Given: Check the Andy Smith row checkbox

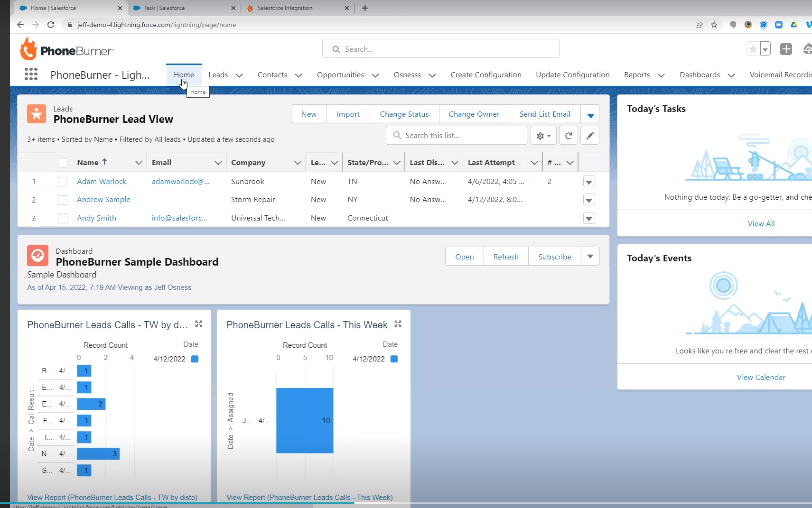Looking at the screenshot, I should click(x=63, y=218).
